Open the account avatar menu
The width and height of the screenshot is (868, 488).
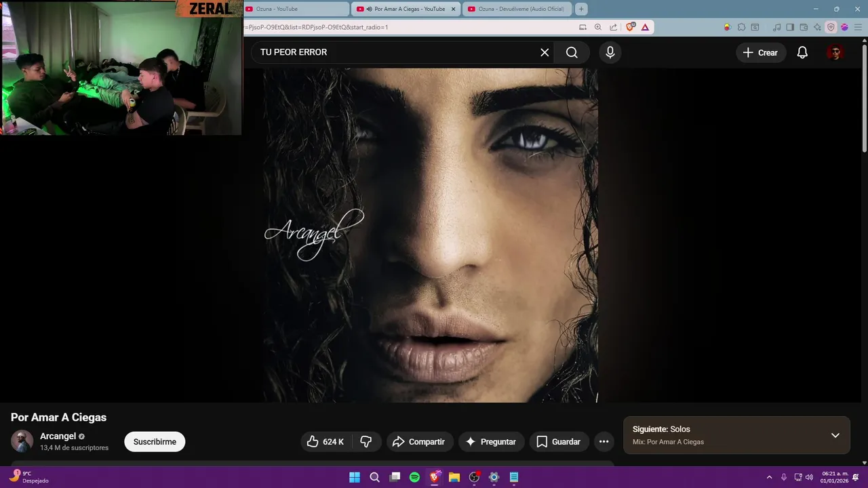click(x=835, y=52)
